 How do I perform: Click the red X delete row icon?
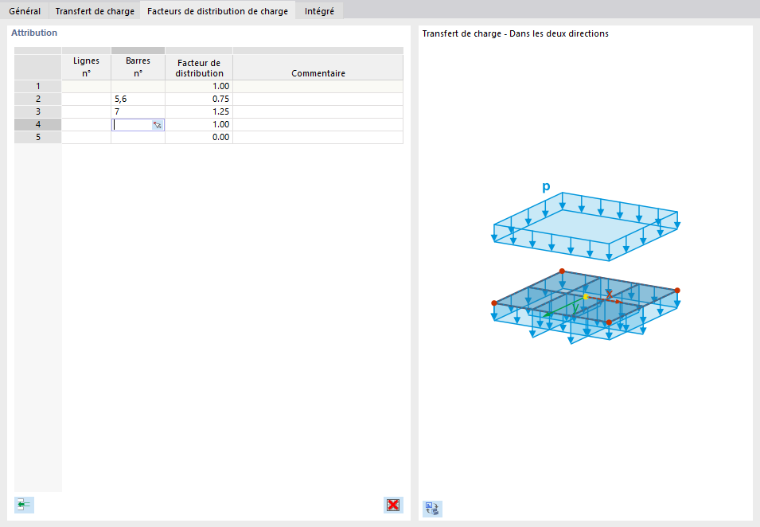393,505
